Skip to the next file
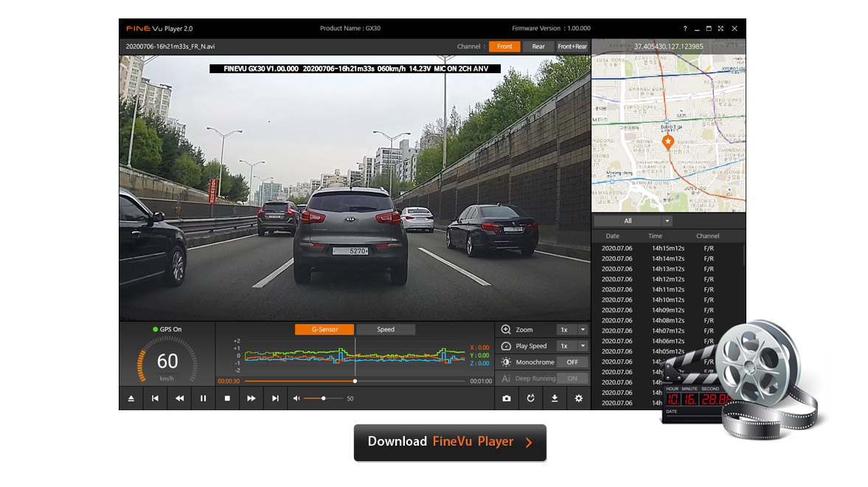 pos(275,398)
